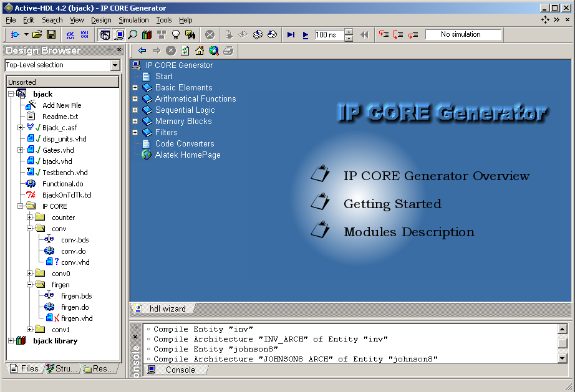575x392 pixels.
Task: Switch to the Structure tab
Action: click(x=62, y=368)
